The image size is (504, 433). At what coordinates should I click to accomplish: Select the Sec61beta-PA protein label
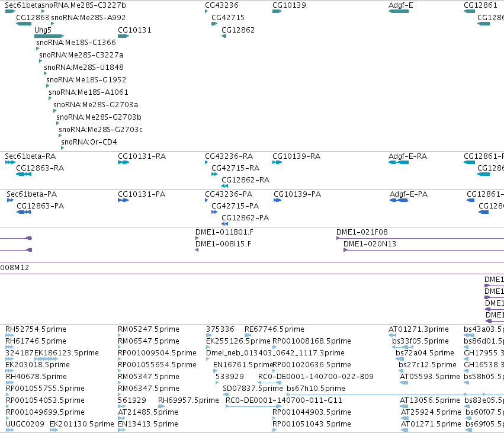click(x=32, y=194)
